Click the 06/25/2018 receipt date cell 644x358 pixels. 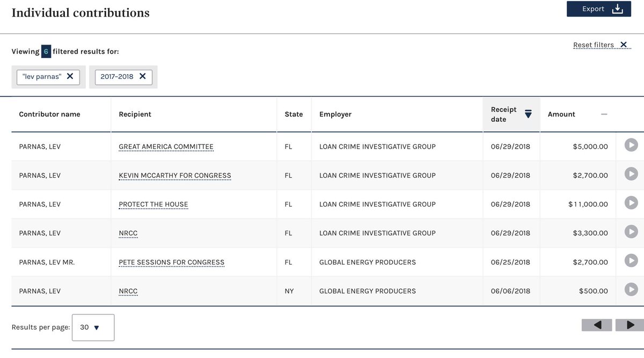tap(510, 262)
